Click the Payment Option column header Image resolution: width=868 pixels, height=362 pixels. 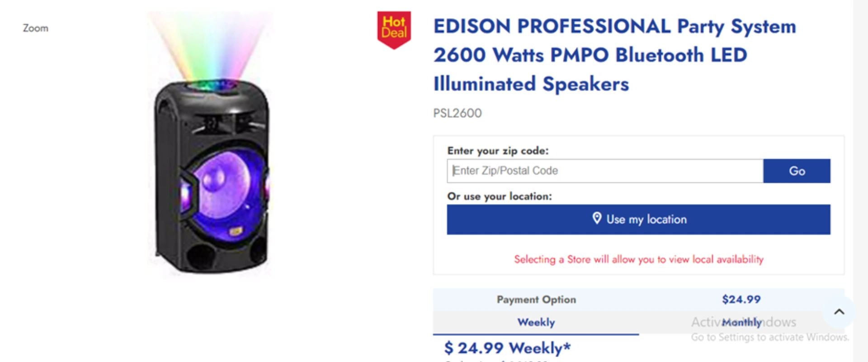(x=536, y=299)
